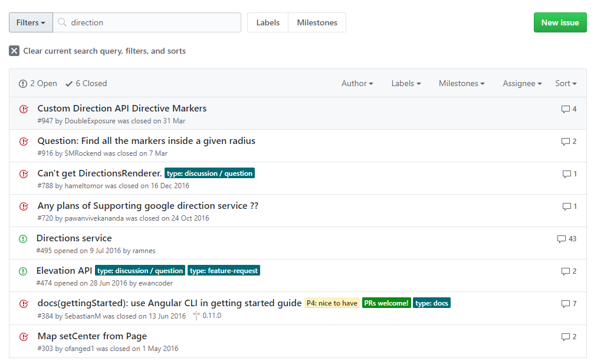The height and width of the screenshot is (364, 594).
Task: Expand the Assignee filter dropdown
Action: click(522, 83)
